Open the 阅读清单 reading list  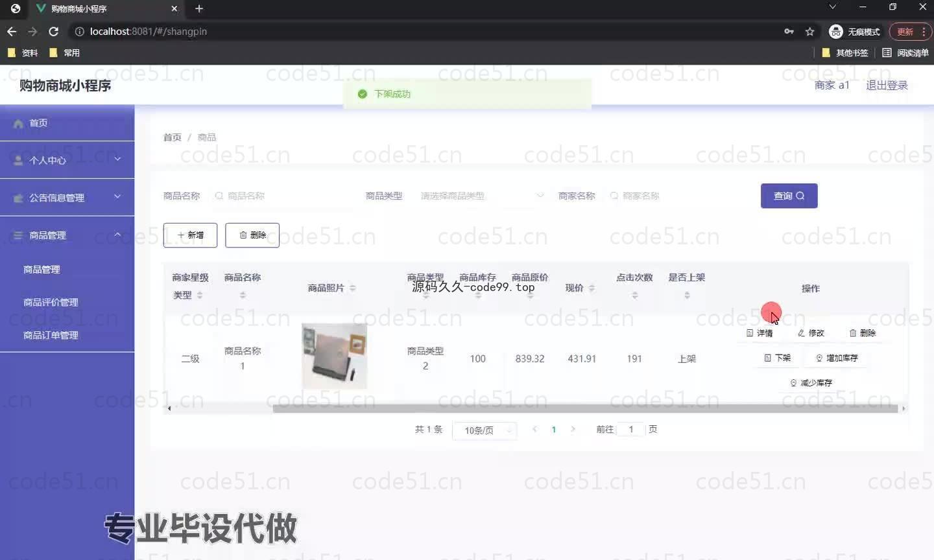click(905, 52)
